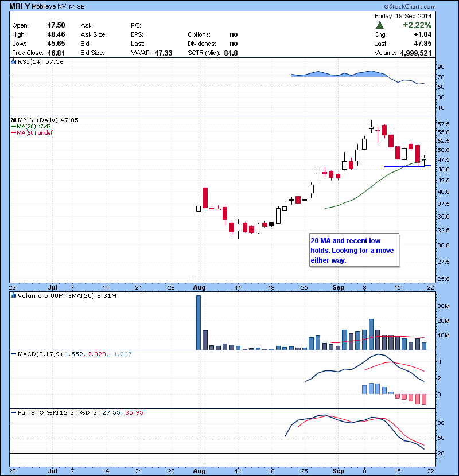459x476 pixels.
Task: Click the green up-triangle price change icon
Action: pos(380,26)
